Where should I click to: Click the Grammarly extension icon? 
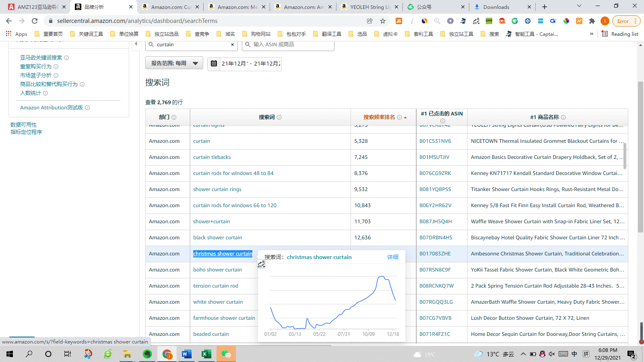[x=514, y=21]
